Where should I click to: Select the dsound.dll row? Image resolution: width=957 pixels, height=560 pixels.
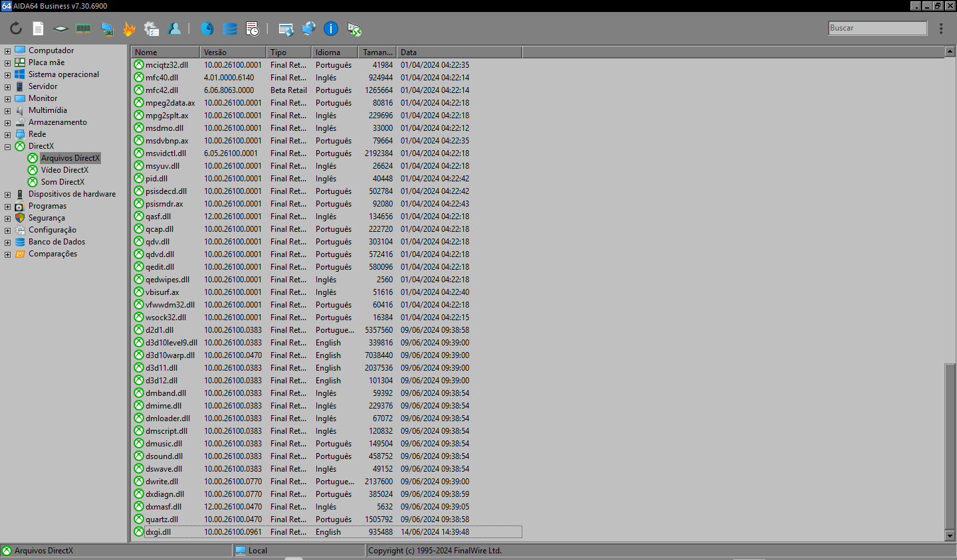(x=327, y=456)
